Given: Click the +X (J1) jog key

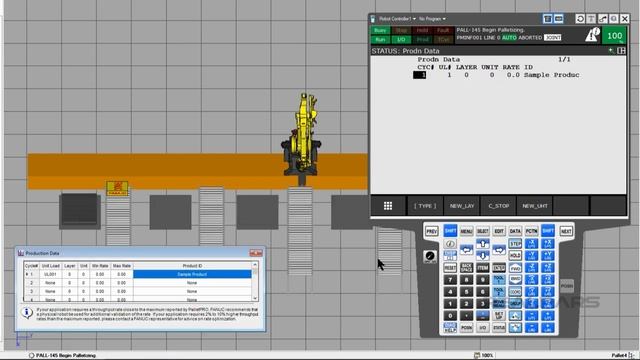Looking at the screenshot, I should coord(548,244).
